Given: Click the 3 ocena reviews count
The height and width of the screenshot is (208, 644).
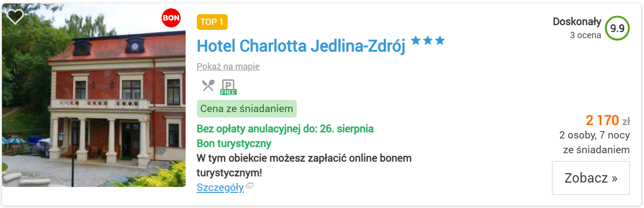Looking at the screenshot, I should (586, 35).
